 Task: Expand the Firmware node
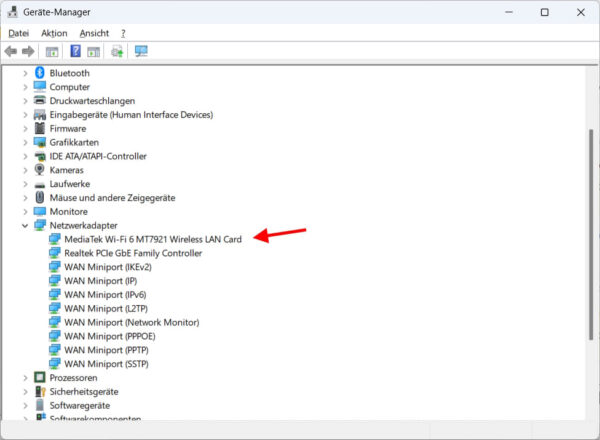(x=25, y=129)
